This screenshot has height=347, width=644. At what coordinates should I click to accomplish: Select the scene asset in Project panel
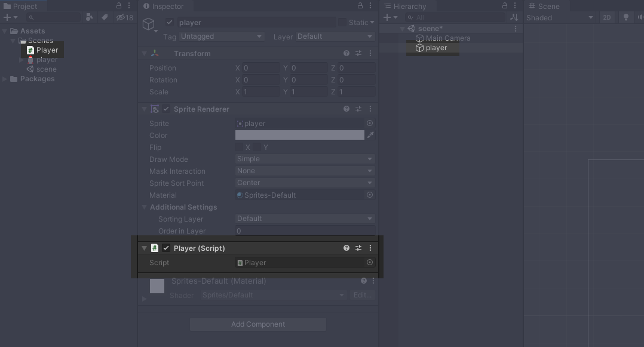tap(42, 69)
